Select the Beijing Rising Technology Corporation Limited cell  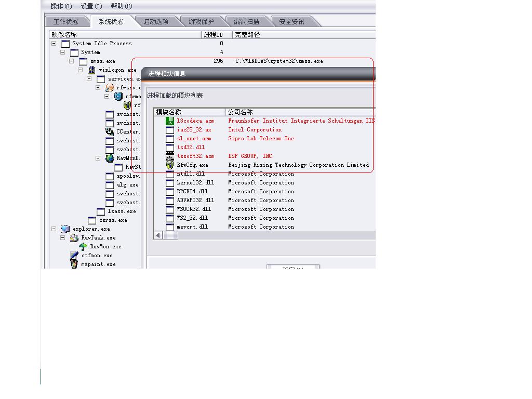pos(299,165)
